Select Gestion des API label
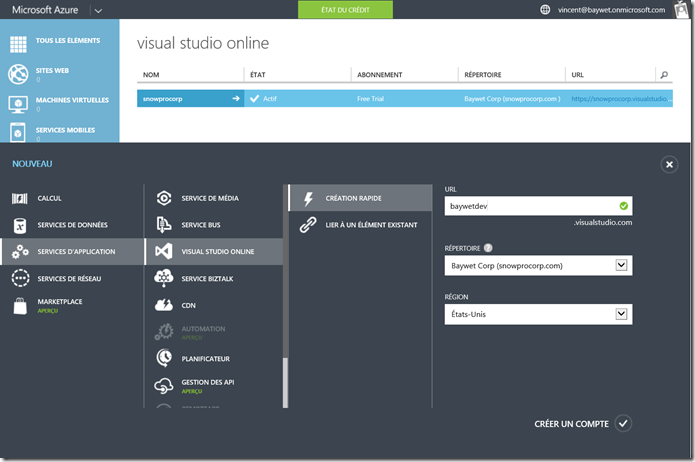 click(x=208, y=382)
